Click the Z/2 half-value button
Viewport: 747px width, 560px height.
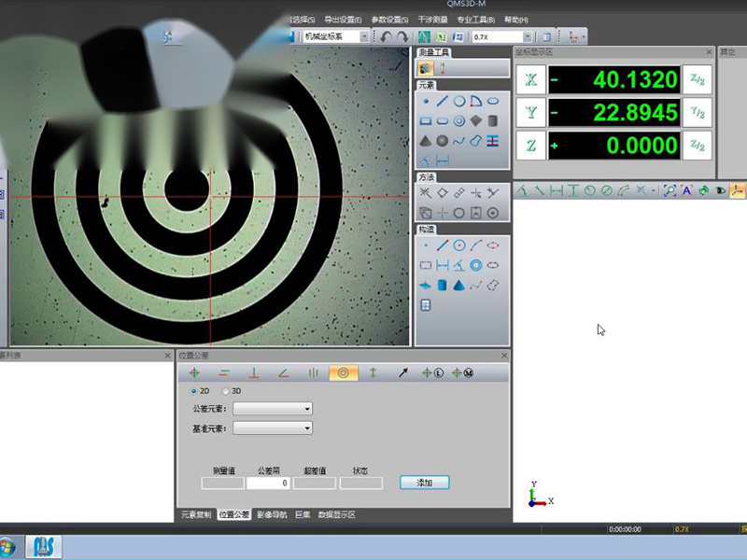coord(698,146)
